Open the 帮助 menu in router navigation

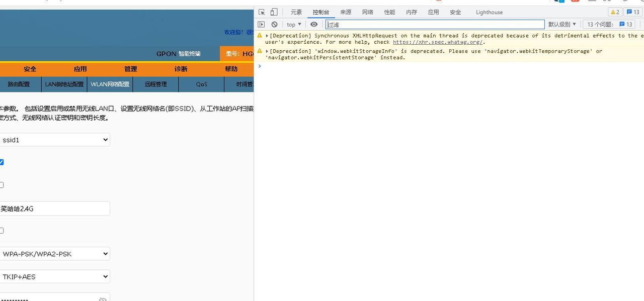[x=231, y=69]
